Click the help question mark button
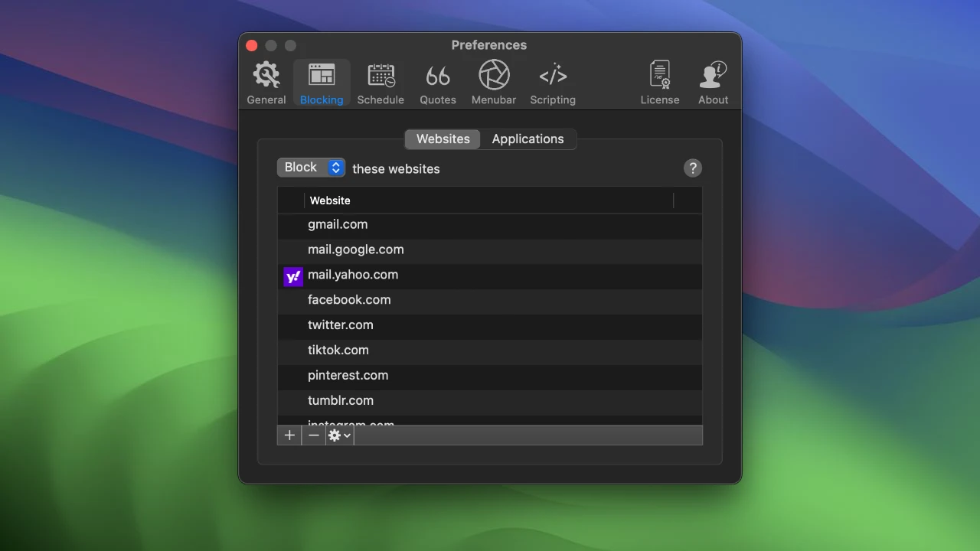The width and height of the screenshot is (980, 551). tap(692, 168)
